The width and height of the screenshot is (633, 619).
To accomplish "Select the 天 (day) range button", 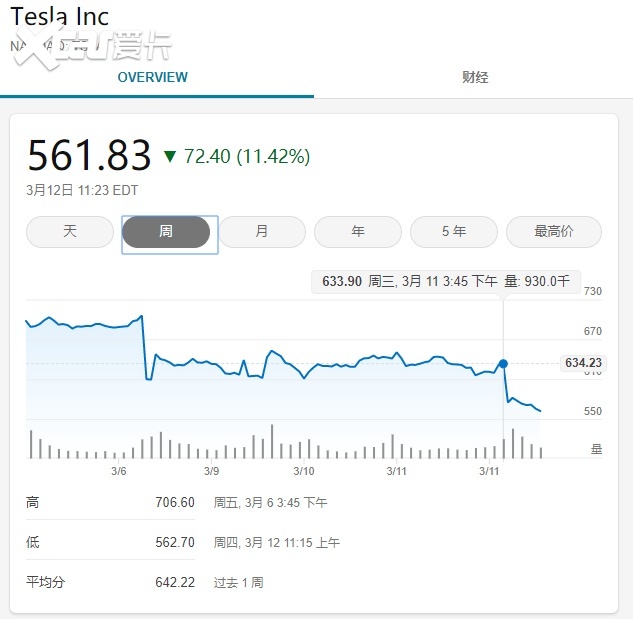I will [x=70, y=231].
